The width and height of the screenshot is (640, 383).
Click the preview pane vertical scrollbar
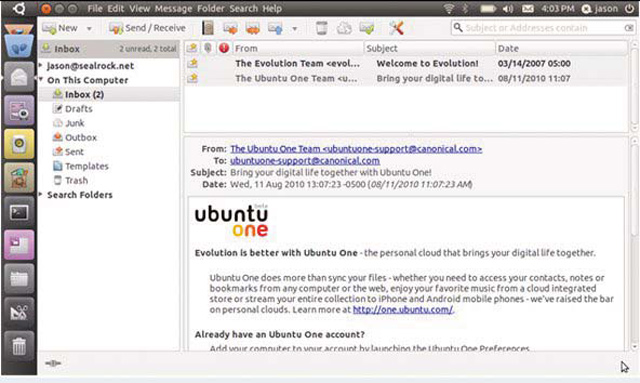pos(634,244)
